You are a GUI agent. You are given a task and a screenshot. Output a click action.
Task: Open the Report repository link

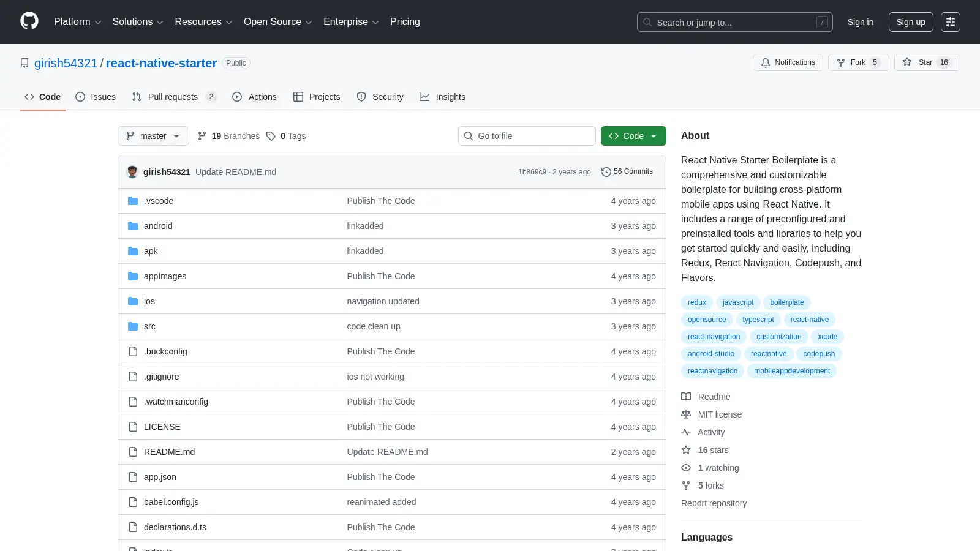click(714, 503)
